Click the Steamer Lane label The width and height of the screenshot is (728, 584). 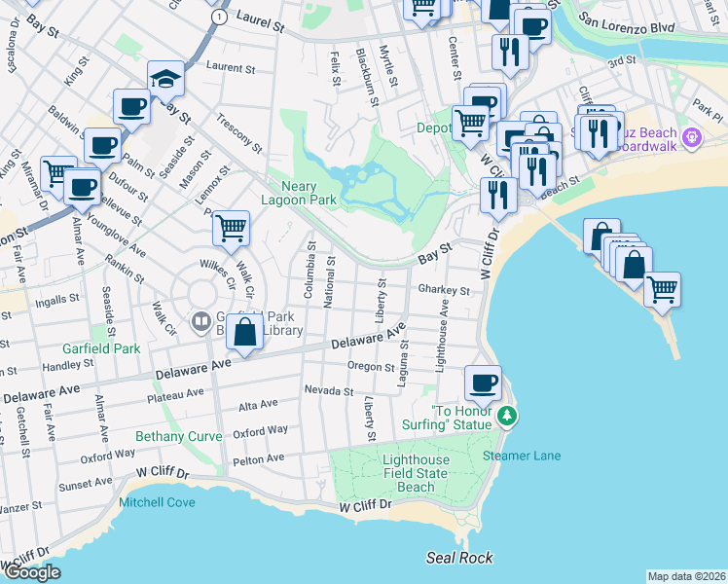tap(522, 456)
